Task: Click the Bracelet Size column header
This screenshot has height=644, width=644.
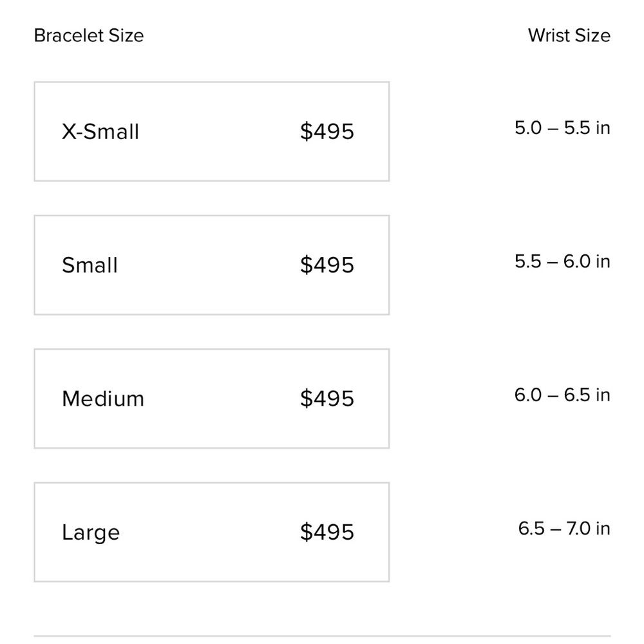Action: tap(89, 35)
